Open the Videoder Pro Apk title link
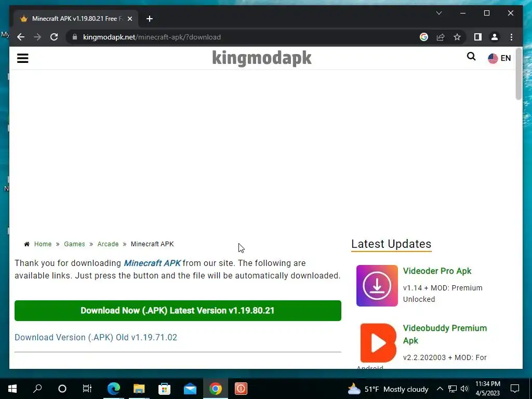The height and width of the screenshot is (399, 532). click(437, 271)
